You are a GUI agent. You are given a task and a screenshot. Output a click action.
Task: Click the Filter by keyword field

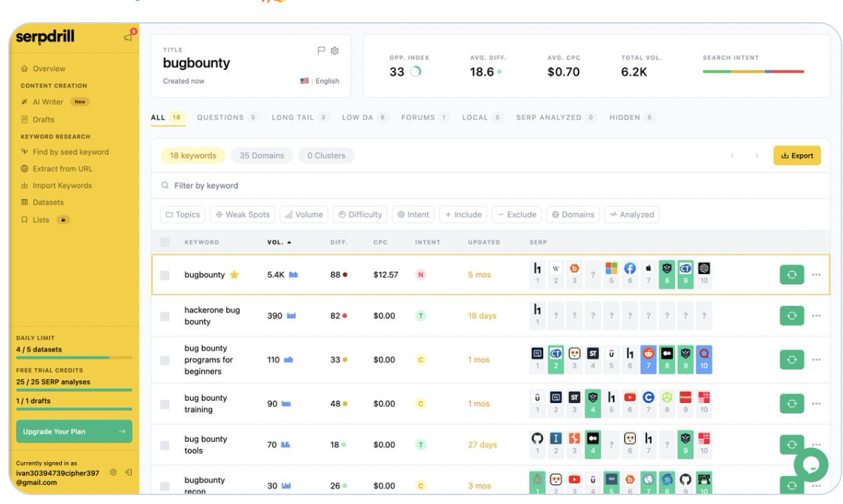pyautogui.click(x=490, y=186)
